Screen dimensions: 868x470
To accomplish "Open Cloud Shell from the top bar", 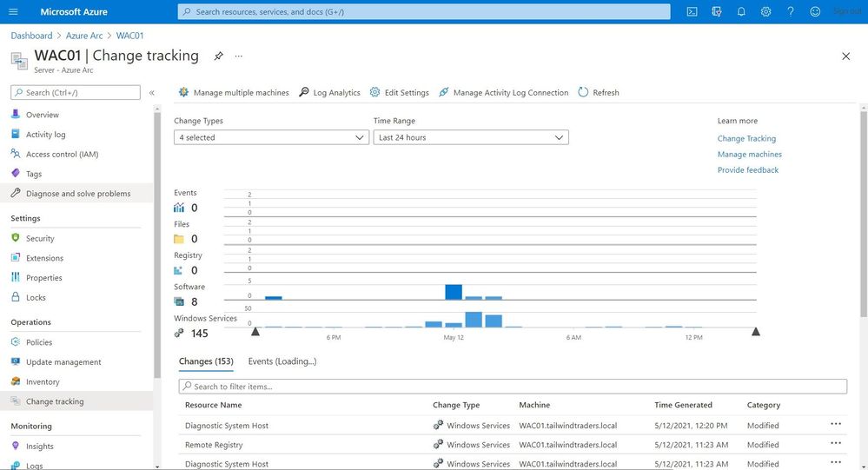I will (692, 11).
